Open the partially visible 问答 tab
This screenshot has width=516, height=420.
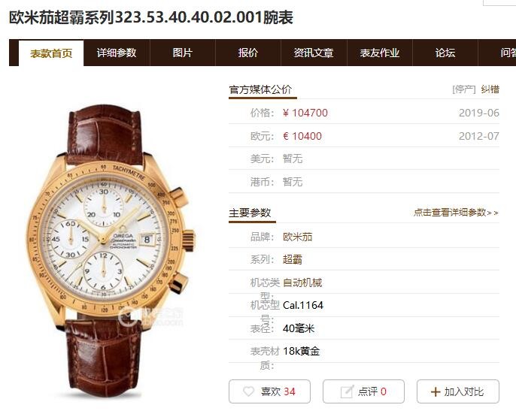[x=497, y=53]
